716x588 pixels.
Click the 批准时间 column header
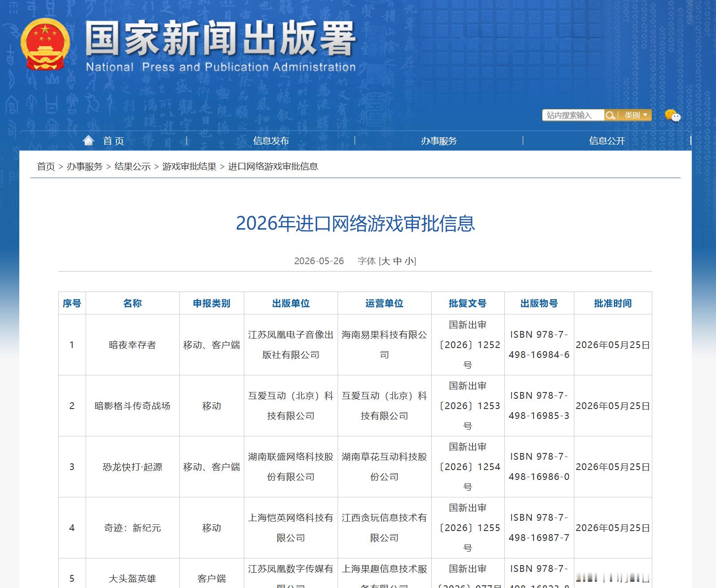coord(613,303)
